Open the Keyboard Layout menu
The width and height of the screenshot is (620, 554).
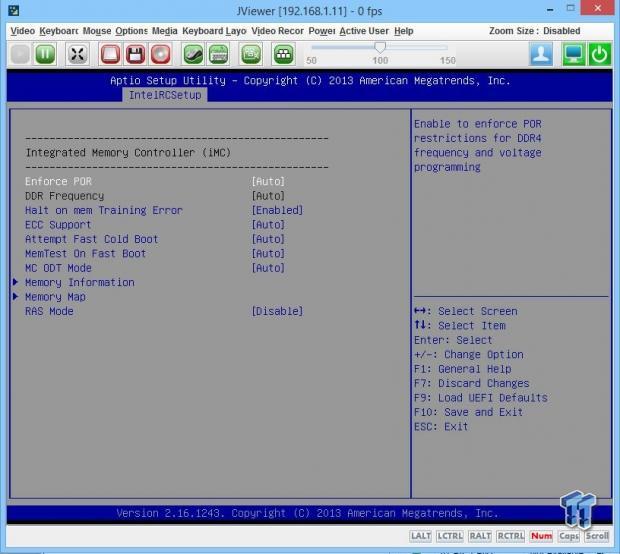coord(214,31)
